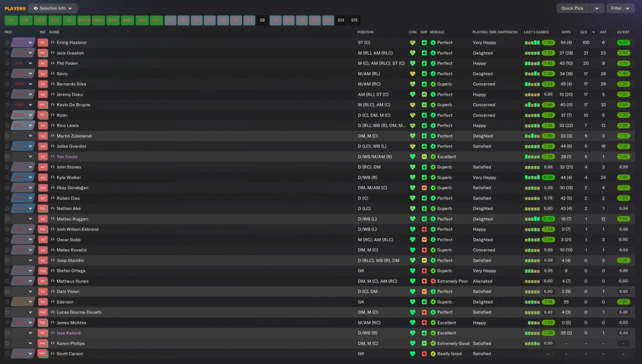The height and width of the screenshot is (364, 642).
Task: Select the S8 substitute slot
Action: pos(262,21)
